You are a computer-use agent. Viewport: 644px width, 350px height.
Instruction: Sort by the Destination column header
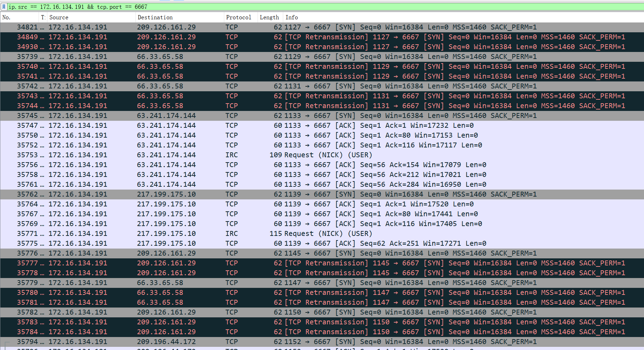click(x=179, y=17)
